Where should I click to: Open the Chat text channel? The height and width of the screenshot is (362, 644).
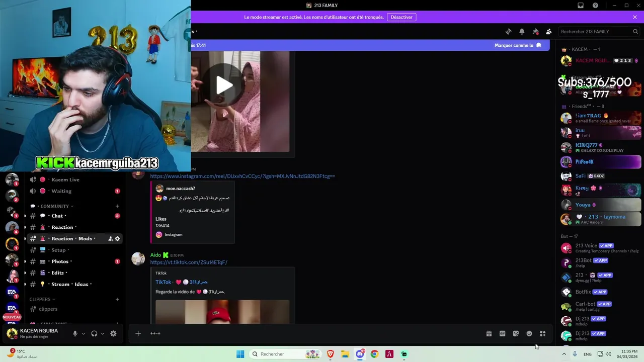[x=75, y=216]
